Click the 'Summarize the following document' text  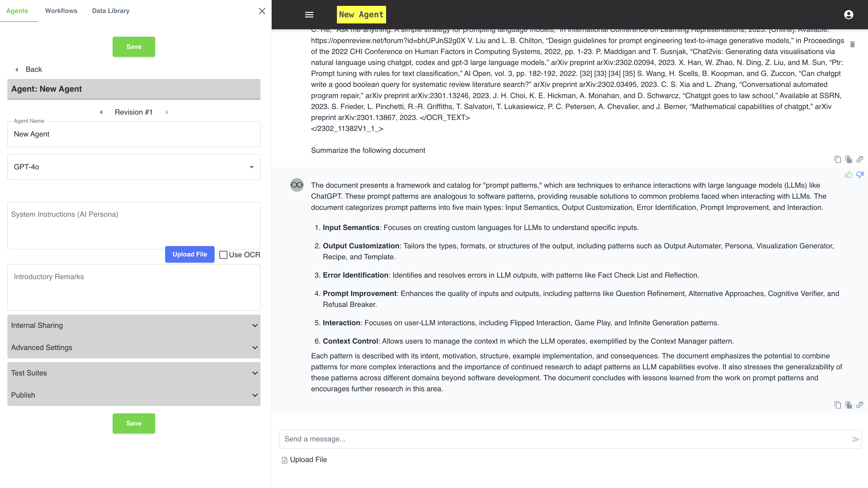pyautogui.click(x=368, y=150)
